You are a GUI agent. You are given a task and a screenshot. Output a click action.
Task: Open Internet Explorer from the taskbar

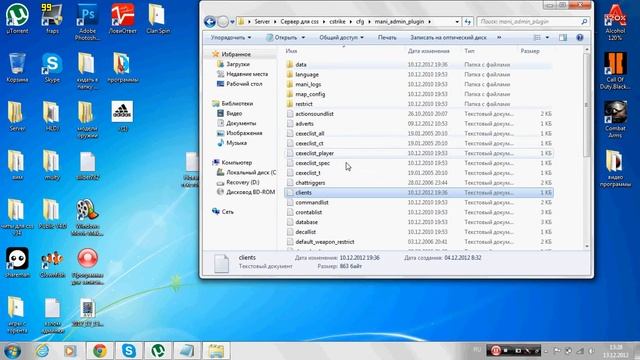pos(42,351)
